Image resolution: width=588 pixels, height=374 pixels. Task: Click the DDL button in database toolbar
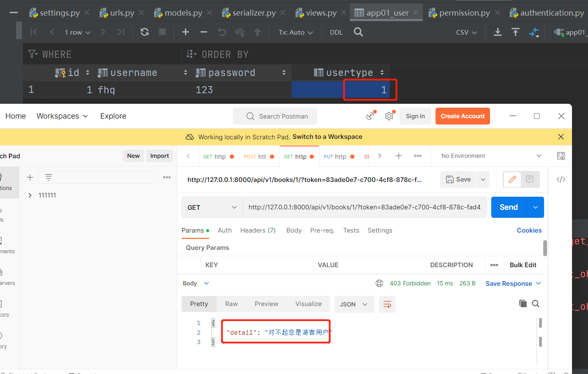coord(336,32)
